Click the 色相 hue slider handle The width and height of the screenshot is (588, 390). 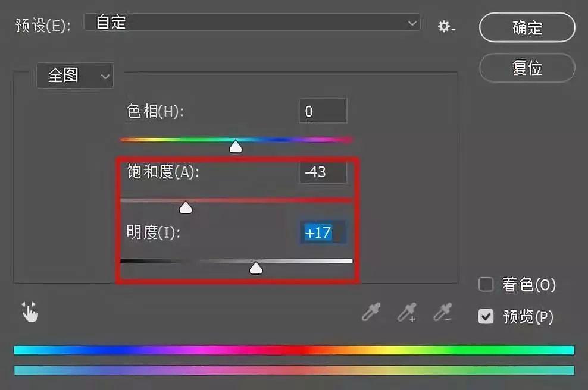pos(236,146)
